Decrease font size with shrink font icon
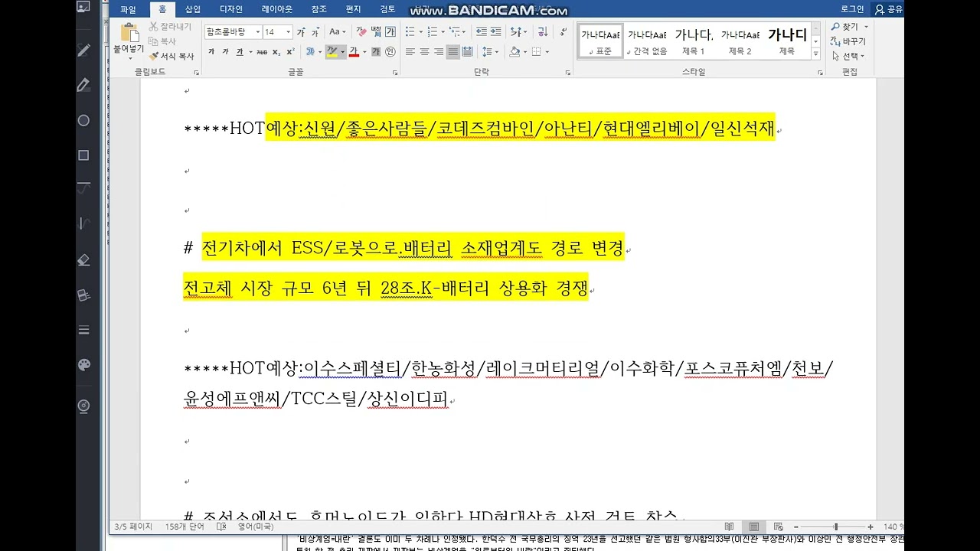 pyautogui.click(x=315, y=32)
